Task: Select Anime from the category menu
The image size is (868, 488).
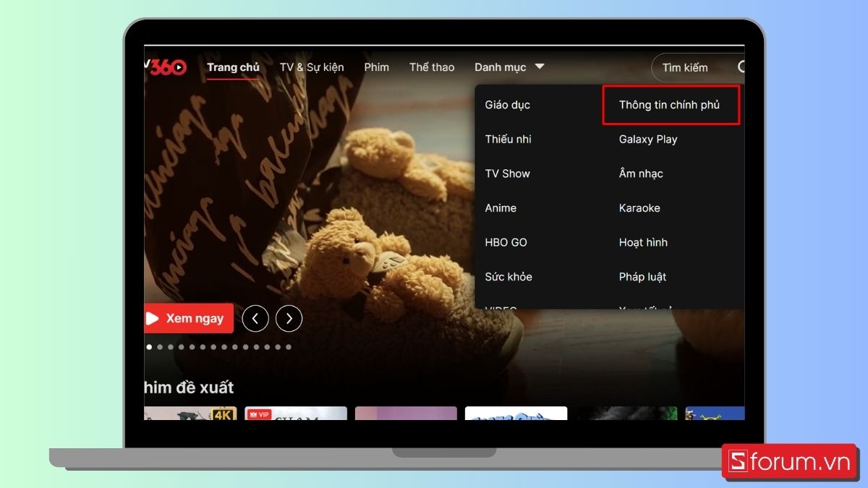Action: click(501, 207)
